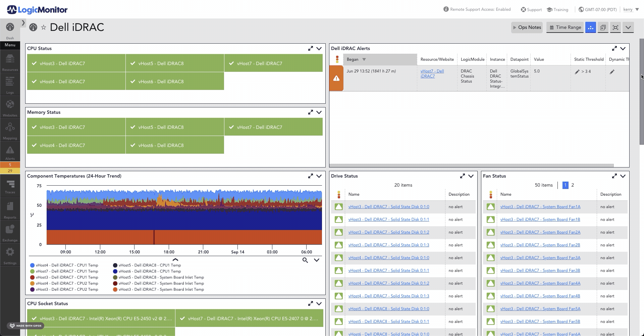Open the Support link in header
This screenshot has width=644, height=336.
[x=531, y=10]
